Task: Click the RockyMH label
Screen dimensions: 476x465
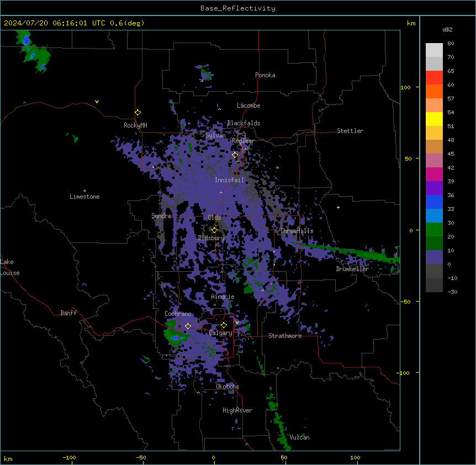Action: pos(135,125)
